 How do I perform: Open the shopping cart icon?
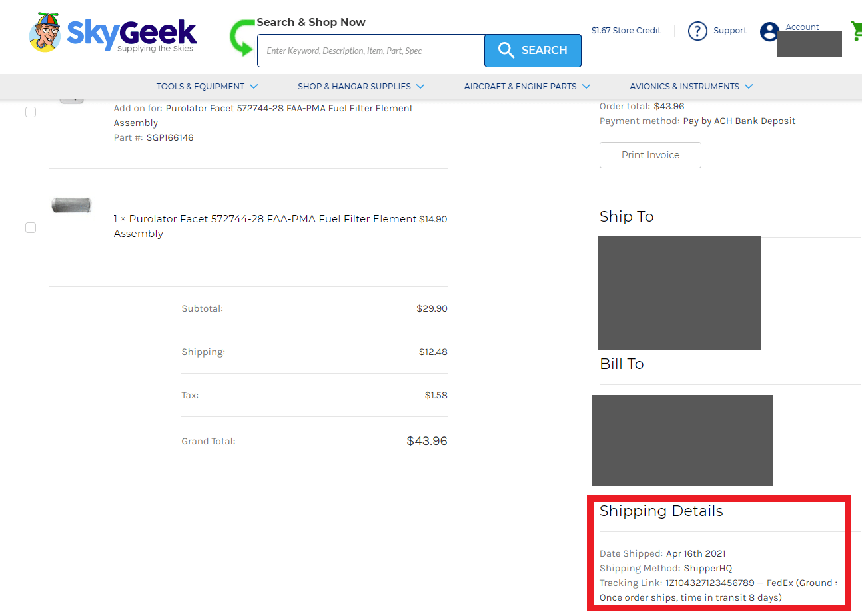857,31
